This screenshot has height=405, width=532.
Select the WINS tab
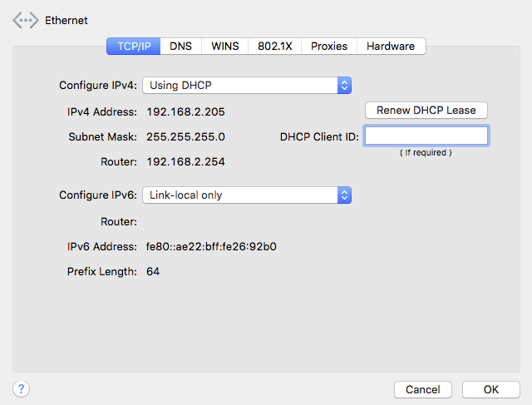point(225,47)
